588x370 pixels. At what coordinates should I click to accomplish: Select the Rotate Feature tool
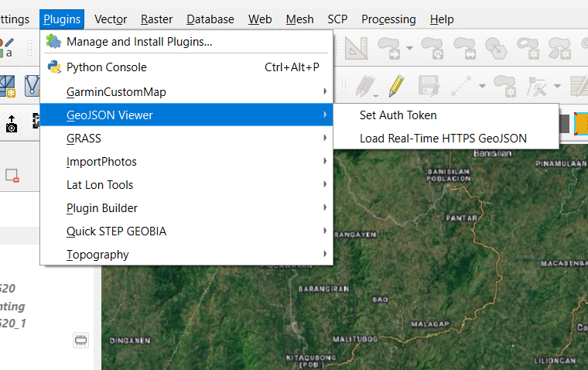point(432,48)
